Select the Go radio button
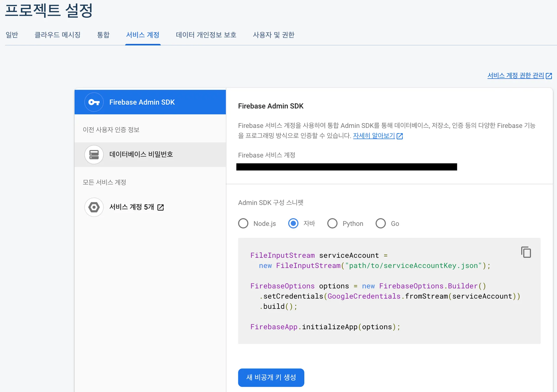Image resolution: width=557 pixels, height=392 pixels. click(380, 223)
